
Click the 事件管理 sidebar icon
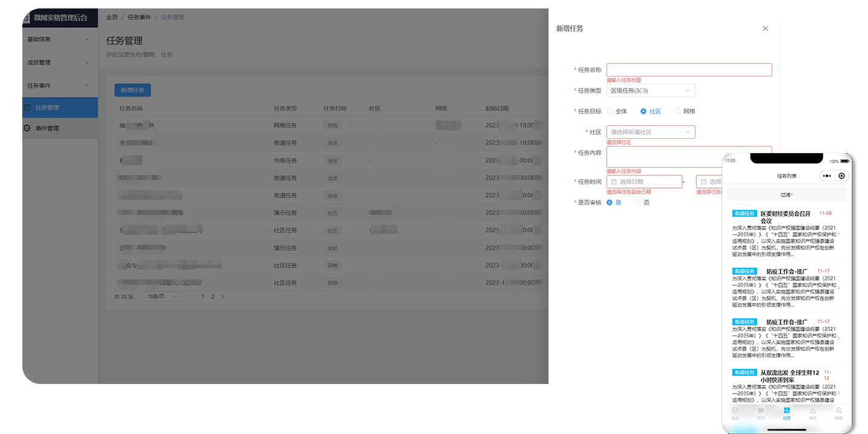pyautogui.click(x=27, y=128)
